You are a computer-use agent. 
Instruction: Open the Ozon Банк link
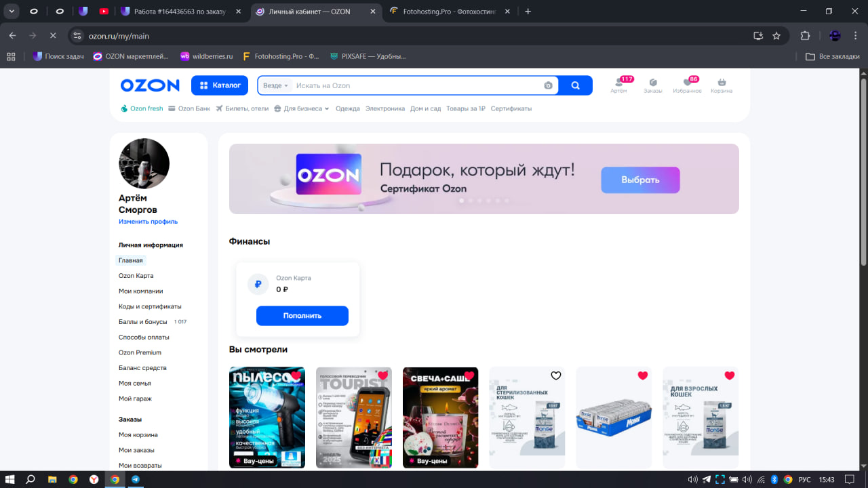point(189,108)
